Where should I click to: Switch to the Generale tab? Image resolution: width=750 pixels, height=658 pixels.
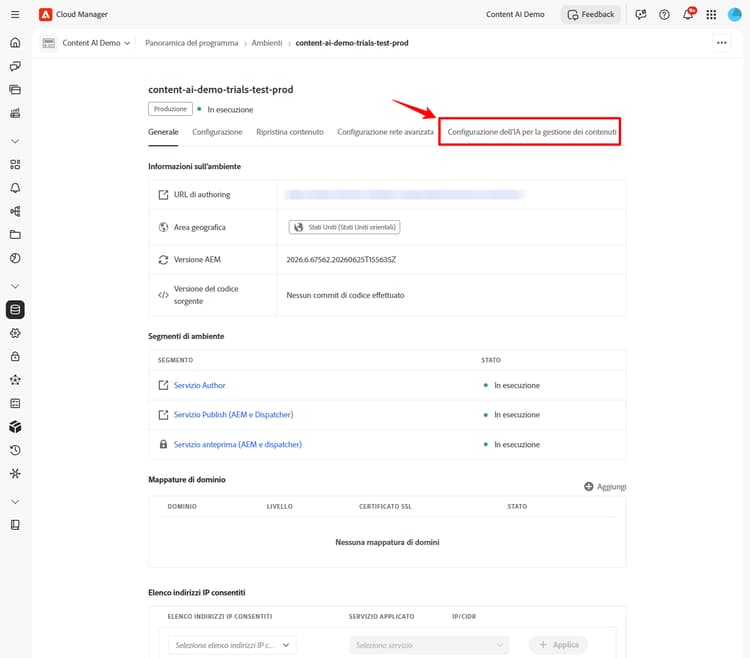(x=163, y=132)
